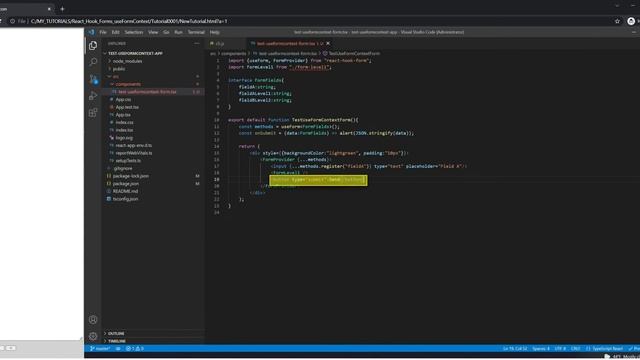Screen dimensions: 640x360
Task: Open the File menu
Action: coord(103,32)
